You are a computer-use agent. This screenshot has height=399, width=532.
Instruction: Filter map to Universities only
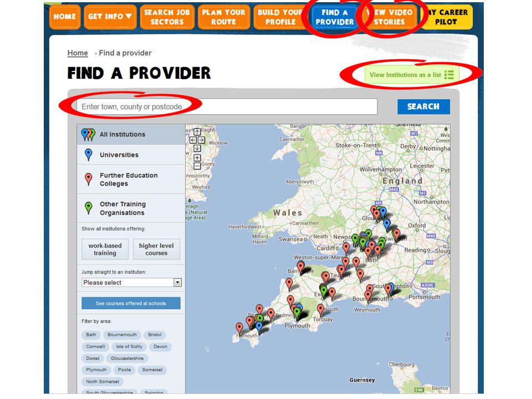[131, 155]
